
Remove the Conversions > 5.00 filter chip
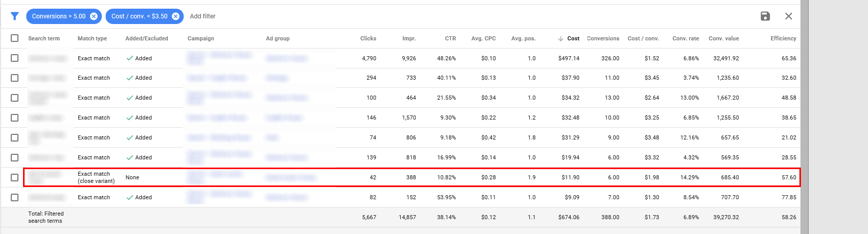(94, 16)
